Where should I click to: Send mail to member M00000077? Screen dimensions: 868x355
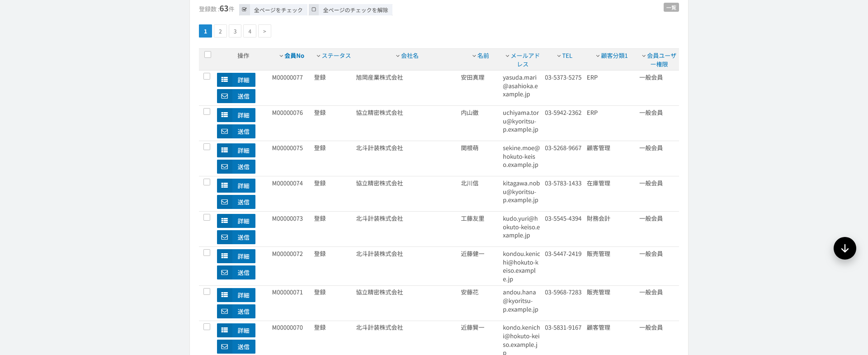[x=236, y=96]
